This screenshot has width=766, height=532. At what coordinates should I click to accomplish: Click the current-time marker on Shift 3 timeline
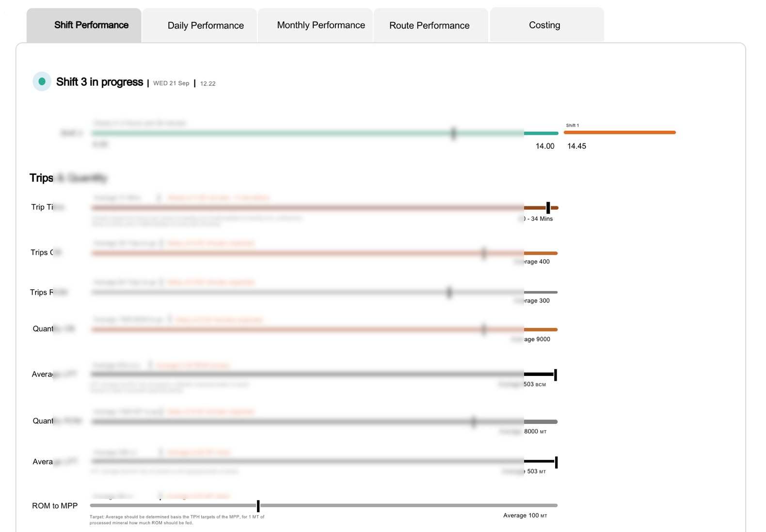(x=453, y=133)
